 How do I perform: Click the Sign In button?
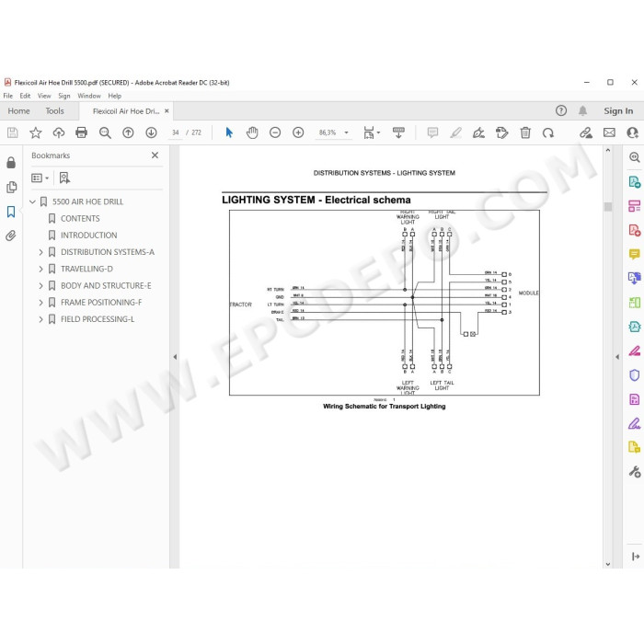tap(618, 111)
